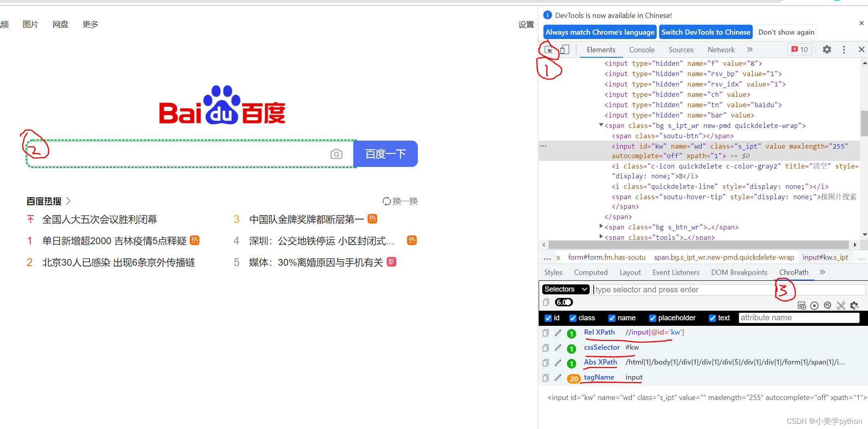Viewport: 868px width, 429px height.
Task: Click Don't show again button
Action: point(786,32)
